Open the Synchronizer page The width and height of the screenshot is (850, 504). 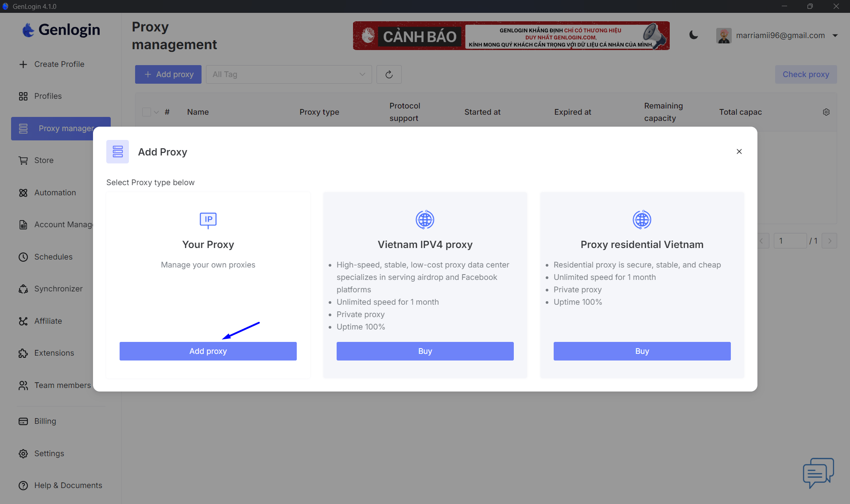point(58,289)
